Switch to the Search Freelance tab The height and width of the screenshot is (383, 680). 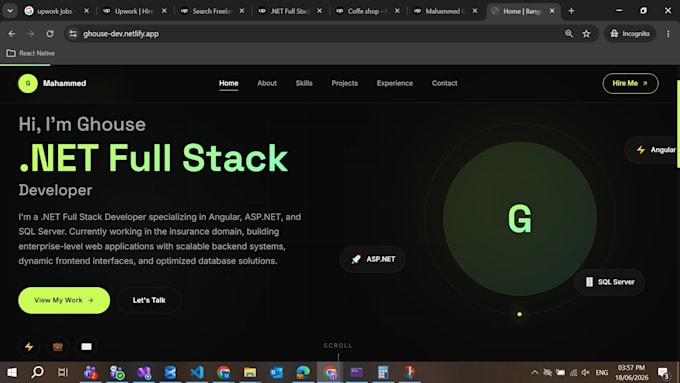click(x=212, y=11)
